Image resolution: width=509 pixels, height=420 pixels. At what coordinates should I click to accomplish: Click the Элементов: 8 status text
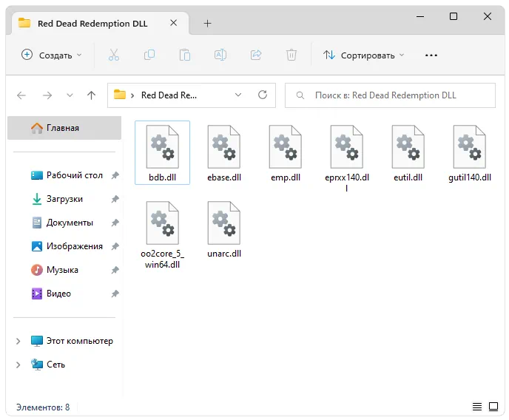point(43,407)
